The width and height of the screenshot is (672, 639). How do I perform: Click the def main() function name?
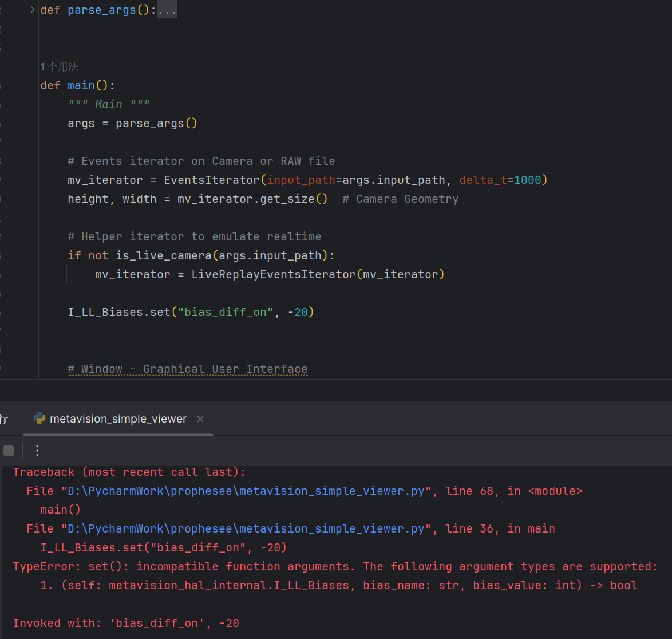click(81, 86)
